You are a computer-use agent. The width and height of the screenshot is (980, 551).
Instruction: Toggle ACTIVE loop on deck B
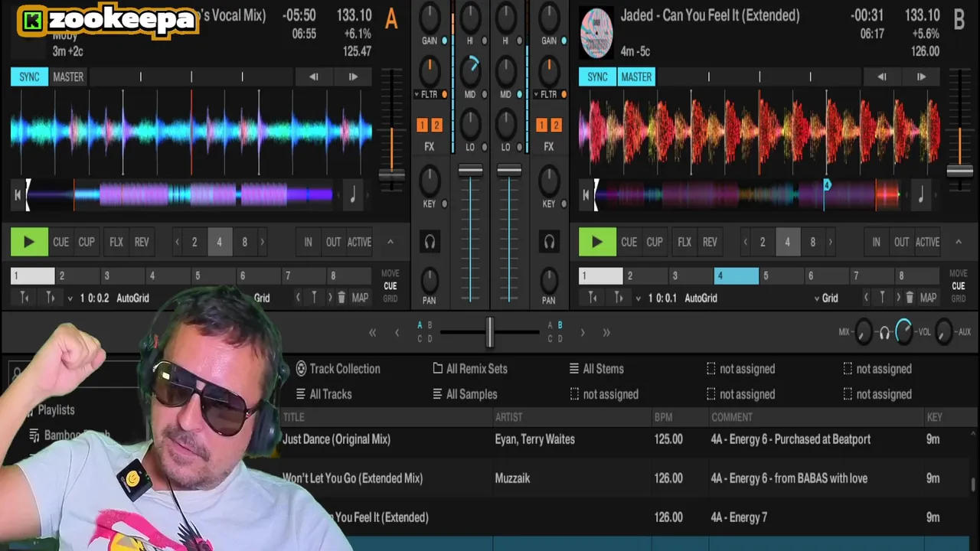tap(927, 242)
